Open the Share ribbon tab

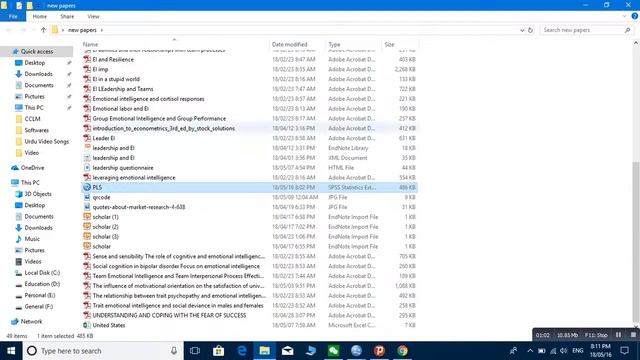point(67,16)
